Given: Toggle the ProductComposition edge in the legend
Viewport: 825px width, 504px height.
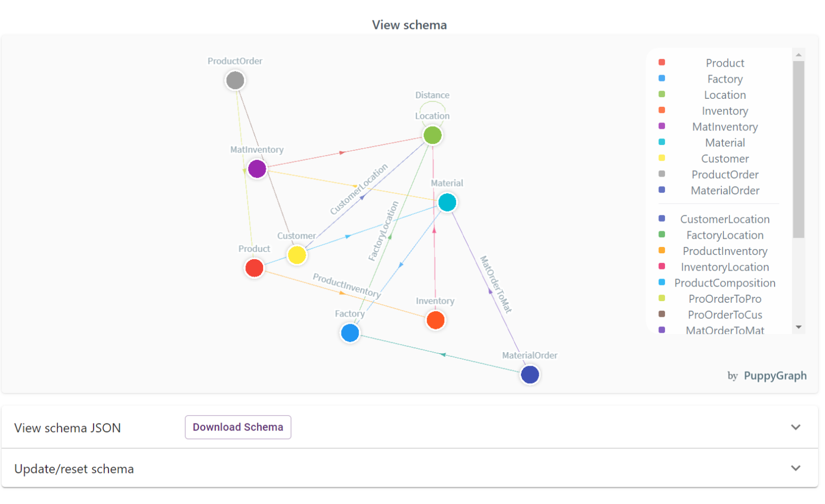Looking at the screenshot, I should (728, 283).
